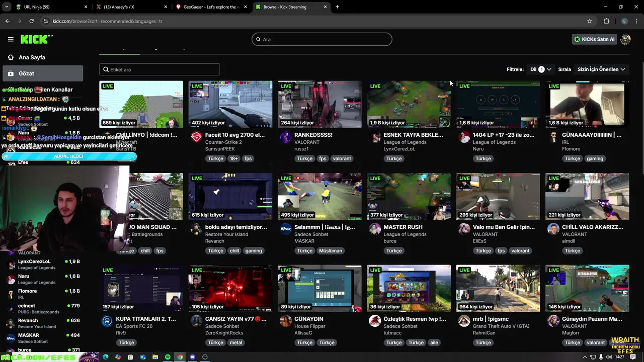
Task: Go back to the previous page
Action: (x=7, y=21)
